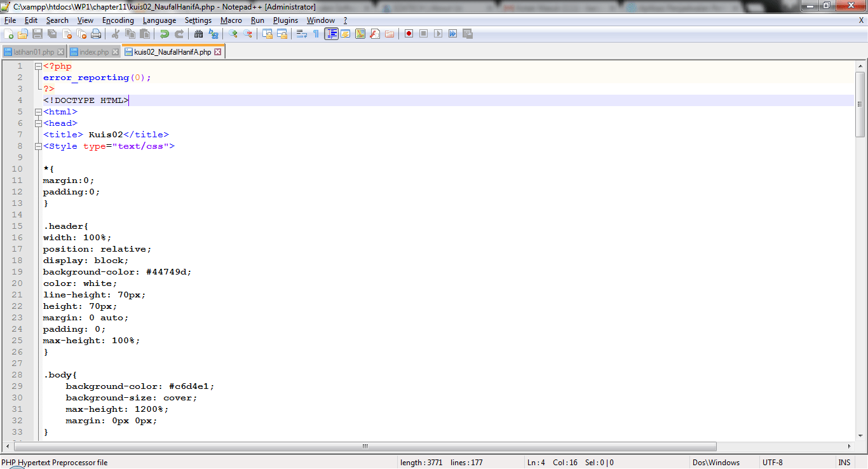Collapse the <head> fold marker on line 6
This screenshot has width=868, height=469.
pos(38,123)
